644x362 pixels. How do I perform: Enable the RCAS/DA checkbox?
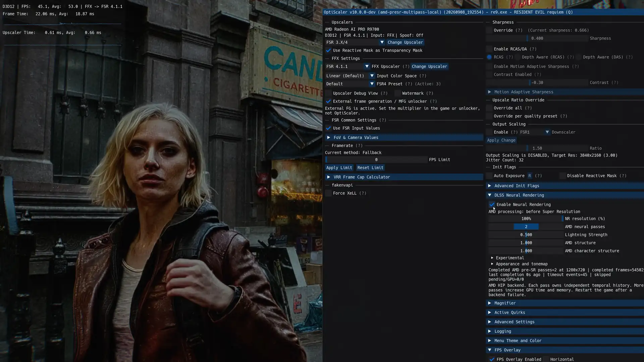pos(489,49)
